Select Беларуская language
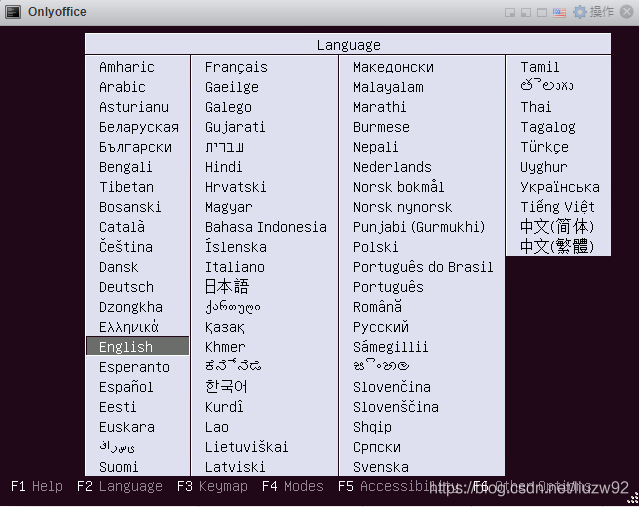The width and height of the screenshot is (639, 507). pyautogui.click(x=139, y=127)
